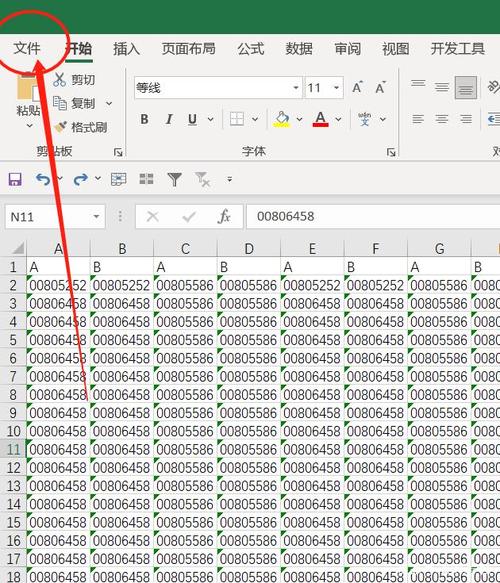Click the four-tile grid quick access icon

[146, 179]
